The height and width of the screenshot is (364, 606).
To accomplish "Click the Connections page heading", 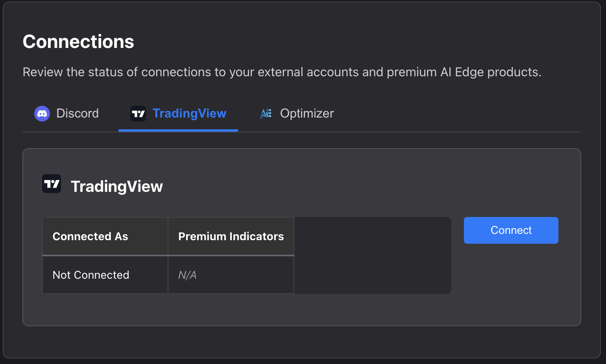I will [78, 41].
